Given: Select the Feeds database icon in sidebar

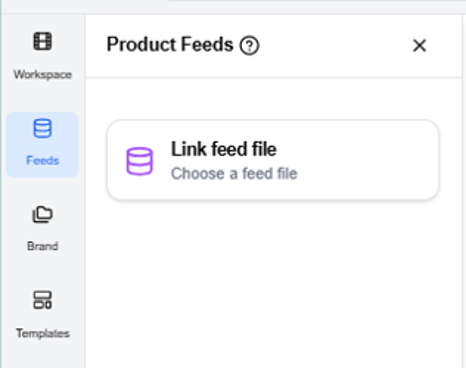Looking at the screenshot, I should (43, 128).
